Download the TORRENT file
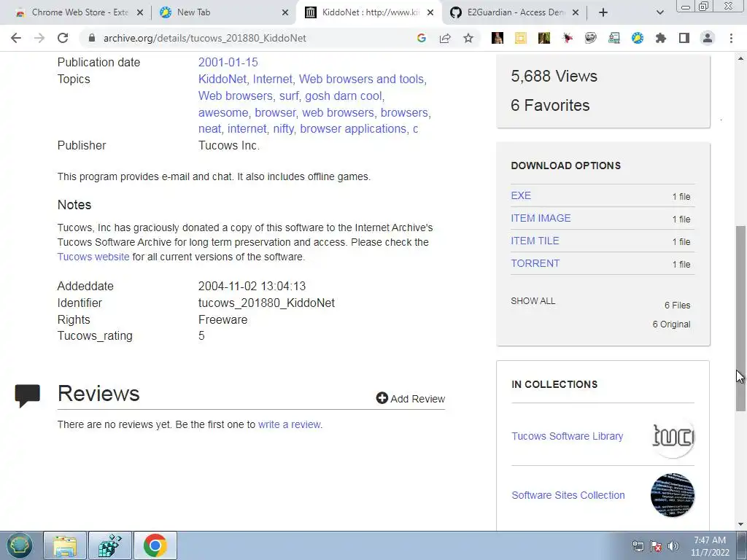 point(535,263)
